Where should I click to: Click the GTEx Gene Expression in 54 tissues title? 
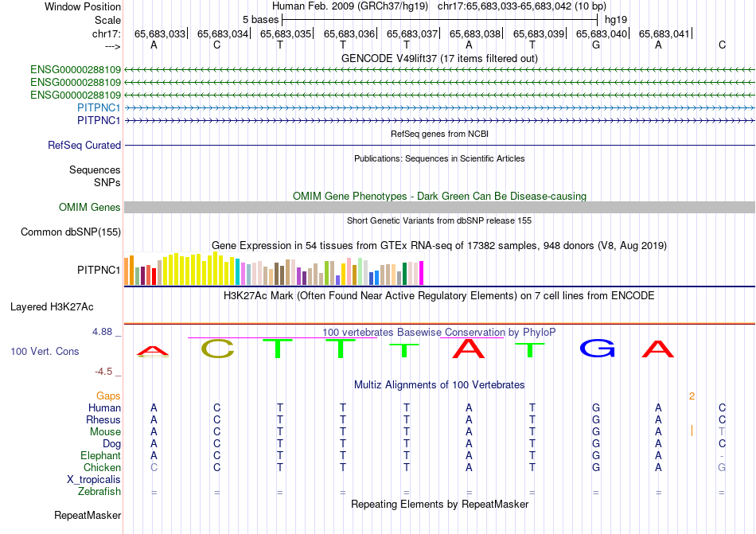click(x=439, y=245)
